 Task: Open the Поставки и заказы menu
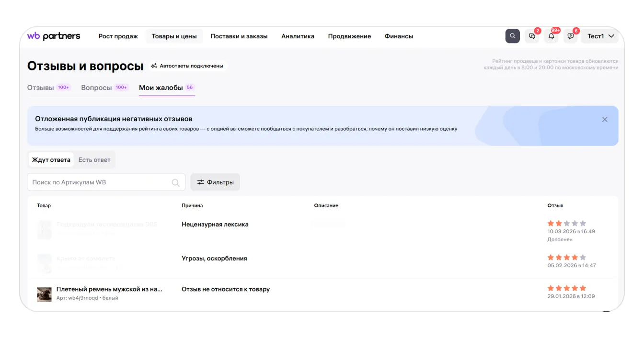239,36
